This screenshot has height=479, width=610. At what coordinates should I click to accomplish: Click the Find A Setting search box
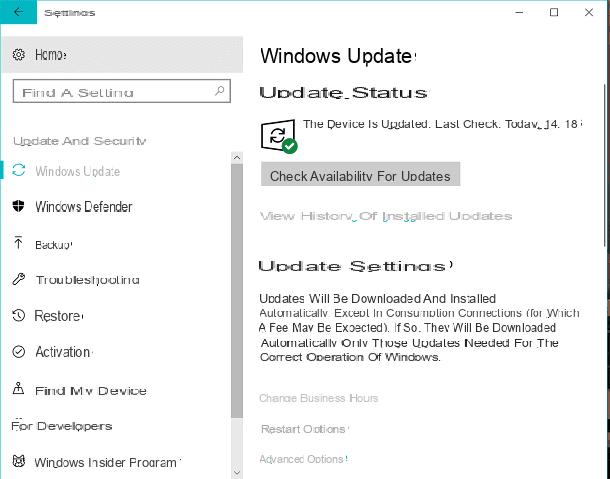click(x=121, y=91)
